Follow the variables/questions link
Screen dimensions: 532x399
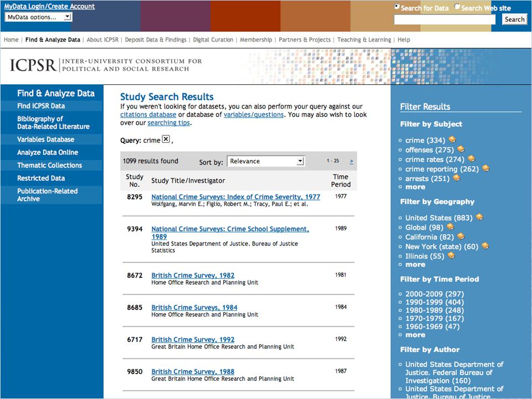(x=253, y=115)
